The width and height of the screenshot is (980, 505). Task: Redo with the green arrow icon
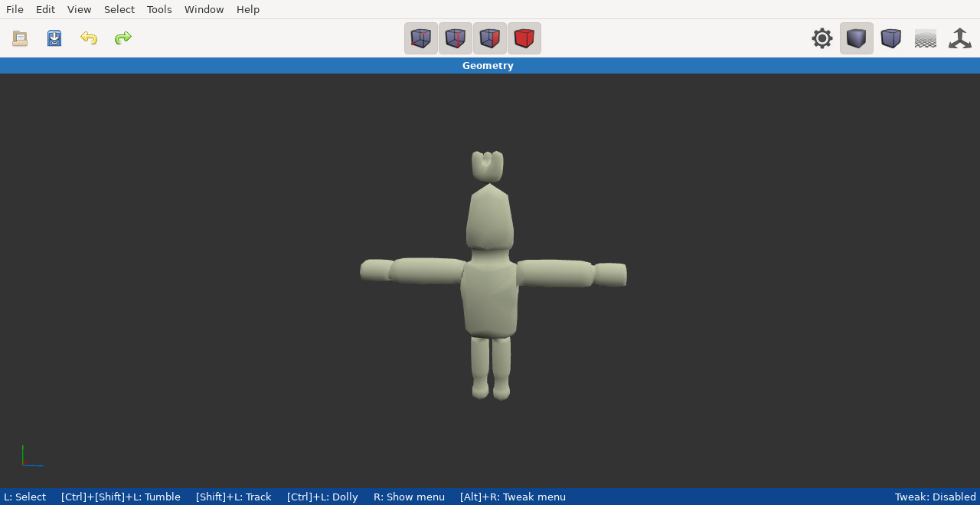123,38
